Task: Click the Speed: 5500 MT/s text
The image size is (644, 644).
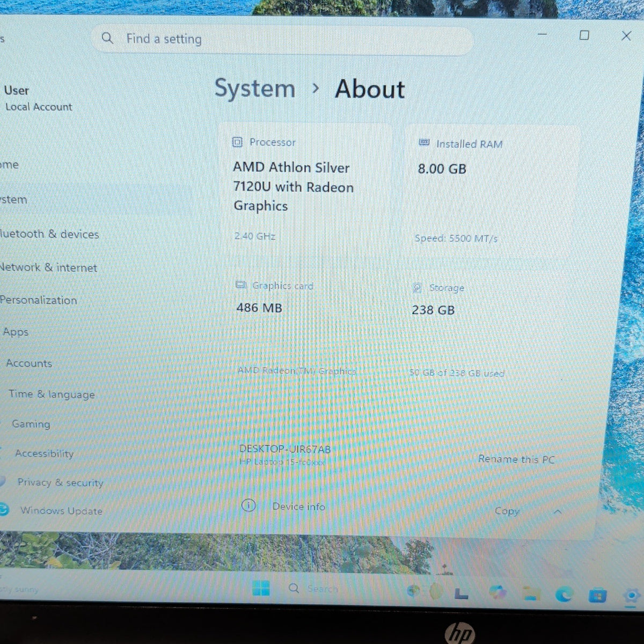Action: 456,238
